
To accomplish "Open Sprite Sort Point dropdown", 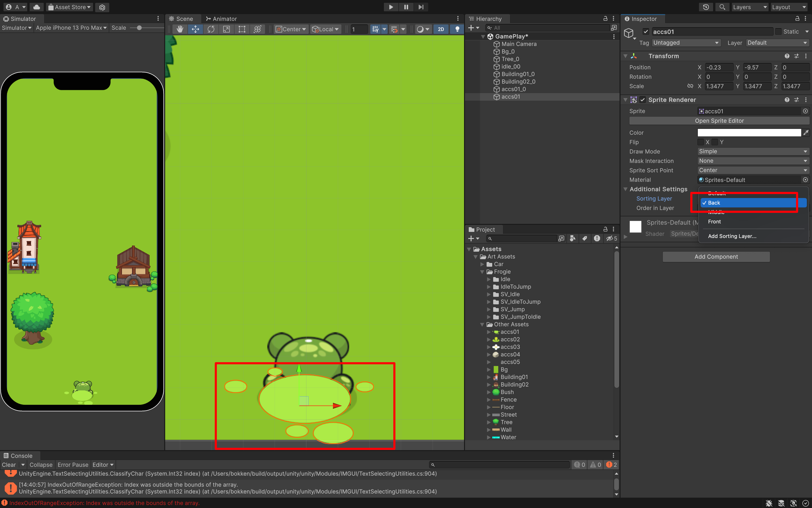I will (x=753, y=170).
